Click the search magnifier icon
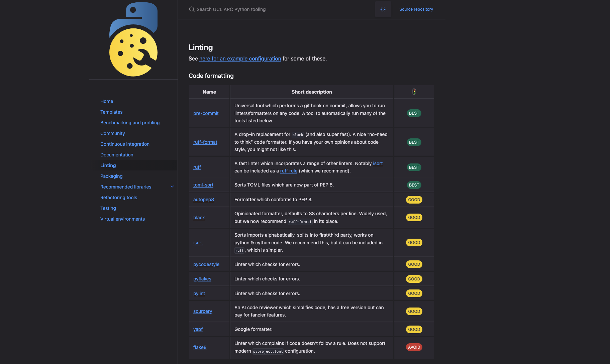 tap(192, 9)
